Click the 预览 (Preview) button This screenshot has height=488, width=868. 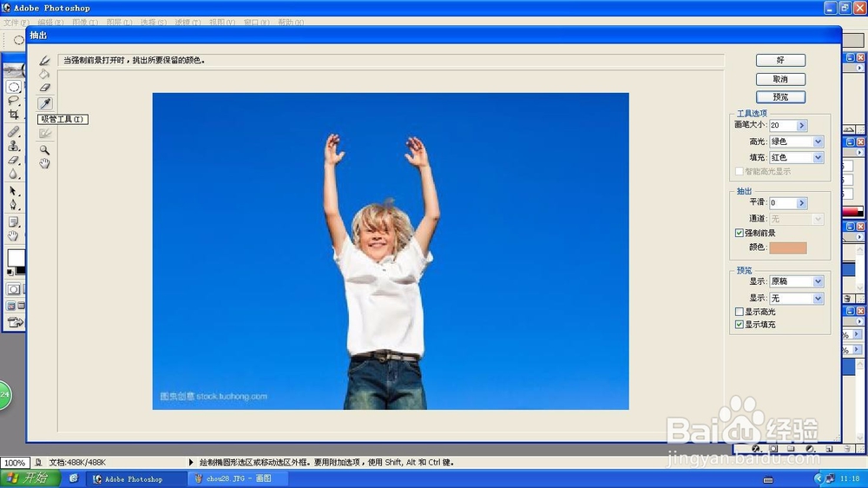tap(780, 97)
